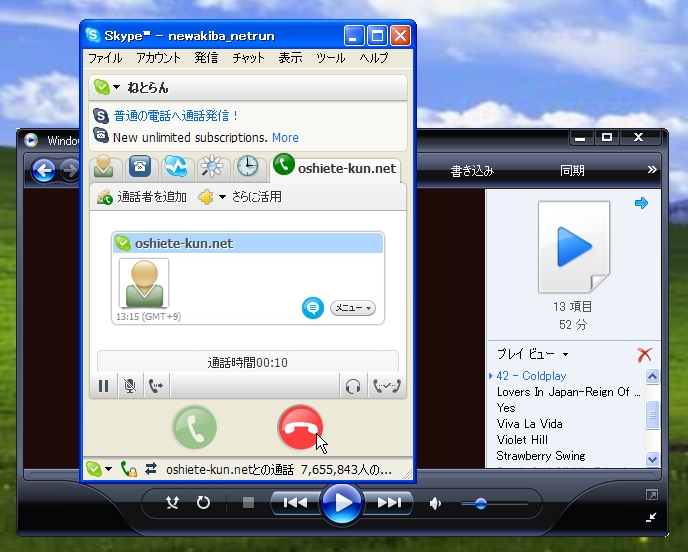Mute the microphone in Skype call
The height and width of the screenshot is (552, 688).
pyautogui.click(x=130, y=386)
